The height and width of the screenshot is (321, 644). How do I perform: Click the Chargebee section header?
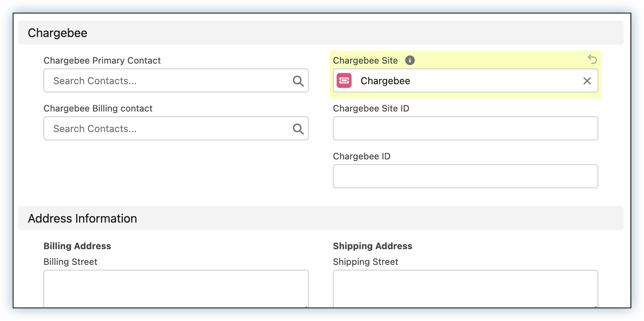pos(321,33)
